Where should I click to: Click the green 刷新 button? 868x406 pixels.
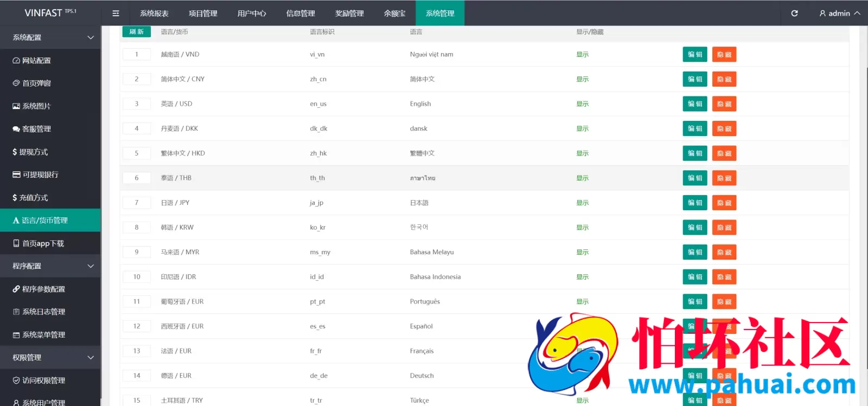pos(137,31)
